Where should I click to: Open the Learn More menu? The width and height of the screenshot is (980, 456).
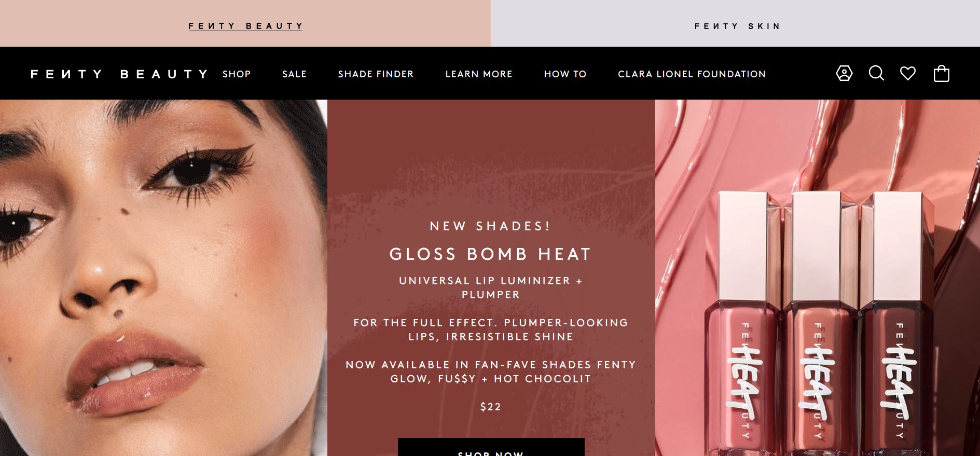tap(479, 74)
